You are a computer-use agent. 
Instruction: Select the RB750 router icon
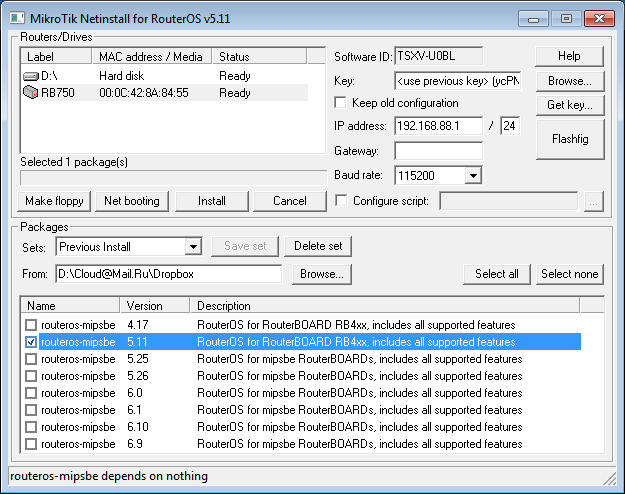(x=30, y=93)
